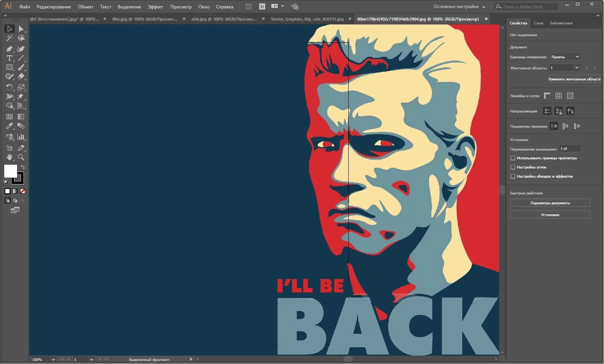Select the Eraser tool
The image size is (604, 364).
click(x=21, y=77)
